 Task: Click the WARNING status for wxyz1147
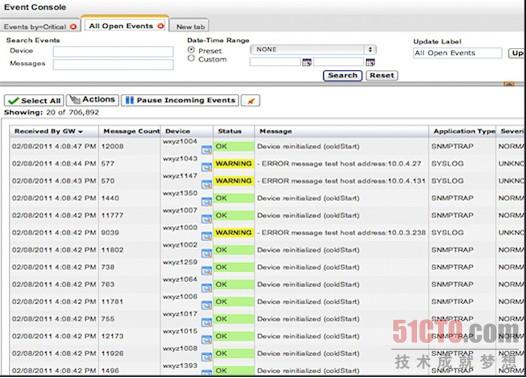(x=234, y=181)
